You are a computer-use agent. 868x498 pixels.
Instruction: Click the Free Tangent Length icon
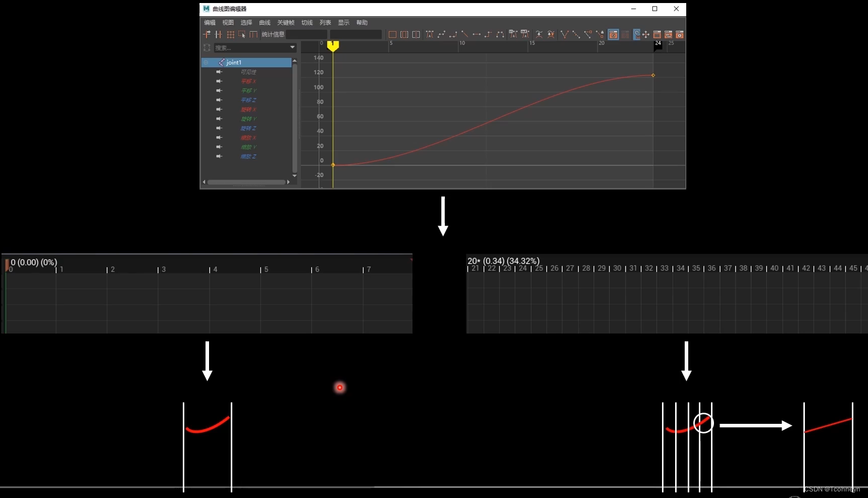tap(588, 34)
